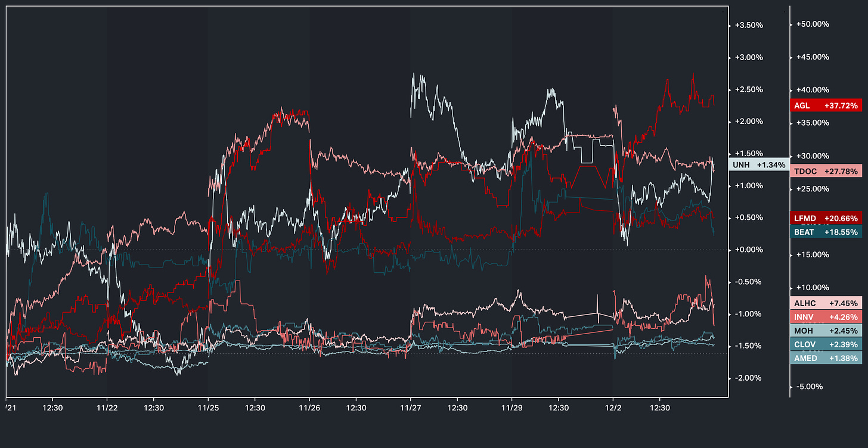Click the LFMD +20.66% ticker label
This screenshot has height=448, width=868.
[826, 218]
